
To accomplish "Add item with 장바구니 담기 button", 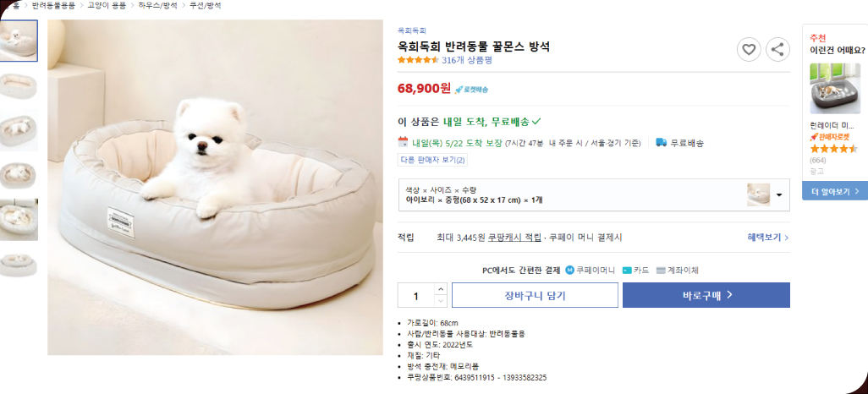I will point(535,295).
